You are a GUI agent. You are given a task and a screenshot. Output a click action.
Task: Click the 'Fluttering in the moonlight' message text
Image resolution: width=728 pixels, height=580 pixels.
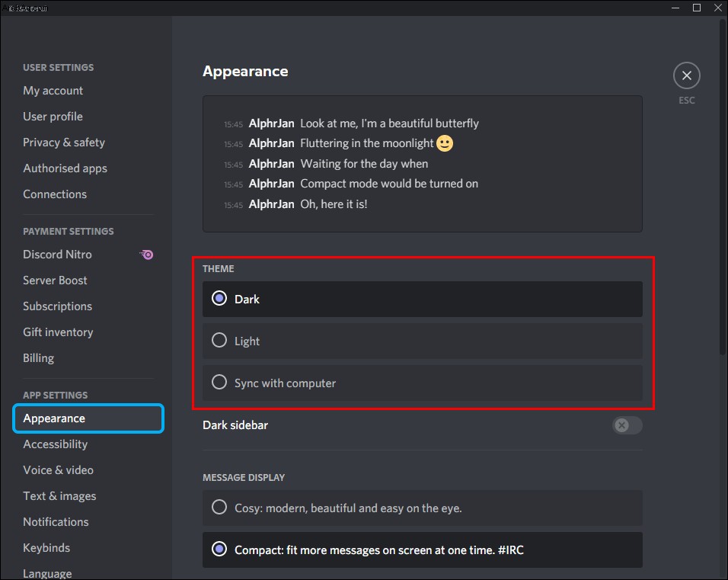point(366,143)
